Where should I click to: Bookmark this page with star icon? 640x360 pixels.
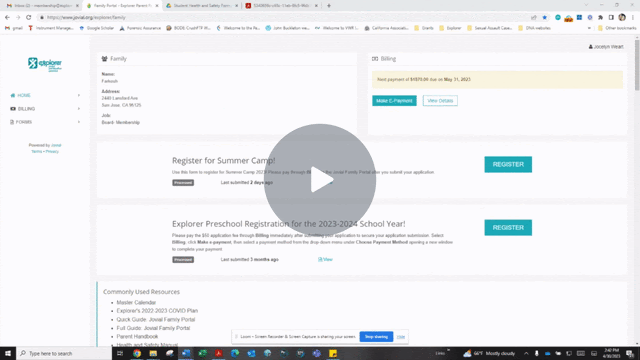pyautogui.click(x=544, y=18)
